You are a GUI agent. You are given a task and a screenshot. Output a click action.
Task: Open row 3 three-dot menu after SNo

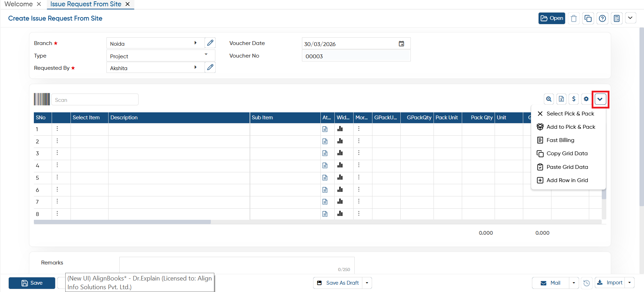point(57,153)
